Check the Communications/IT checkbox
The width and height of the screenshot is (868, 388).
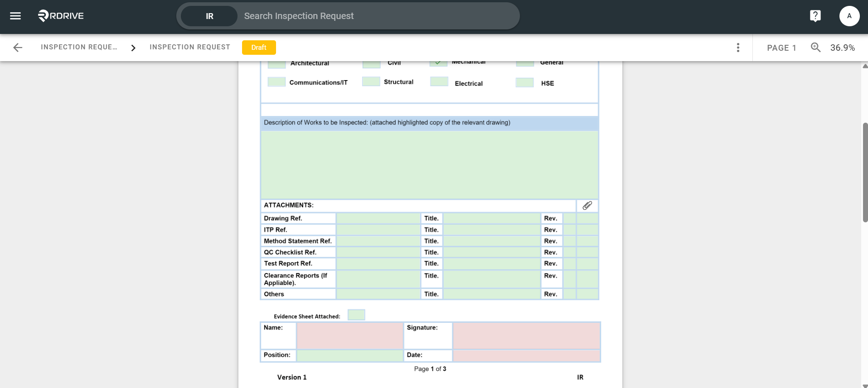[x=276, y=82]
